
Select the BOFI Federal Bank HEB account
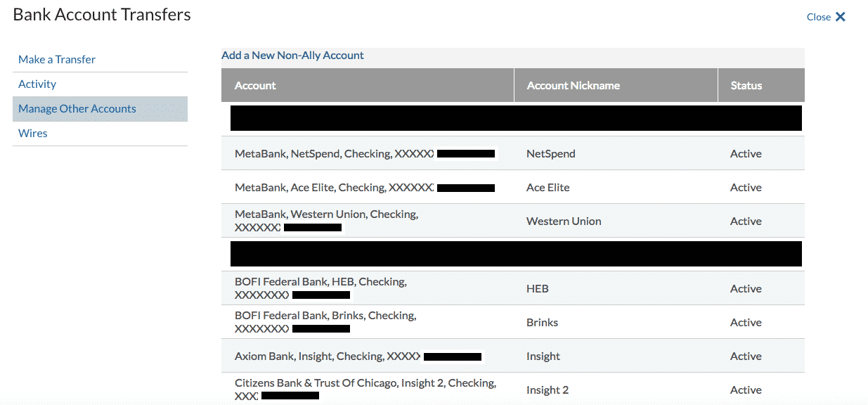(513, 288)
